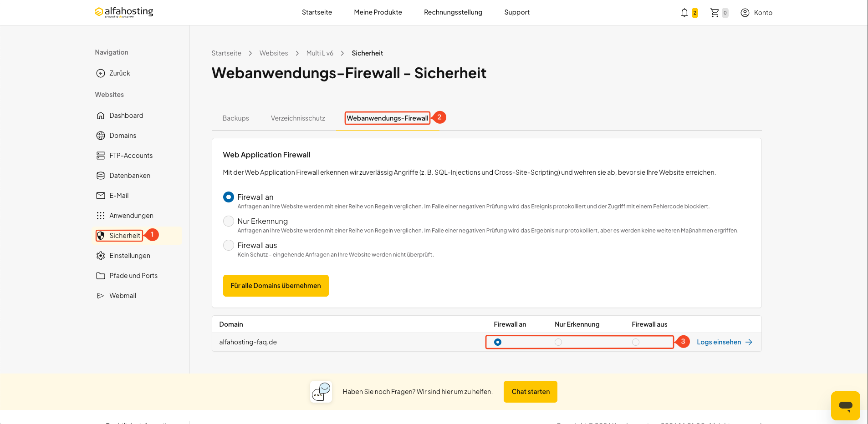
Task: Click the Chat starten button
Action: point(531,392)
